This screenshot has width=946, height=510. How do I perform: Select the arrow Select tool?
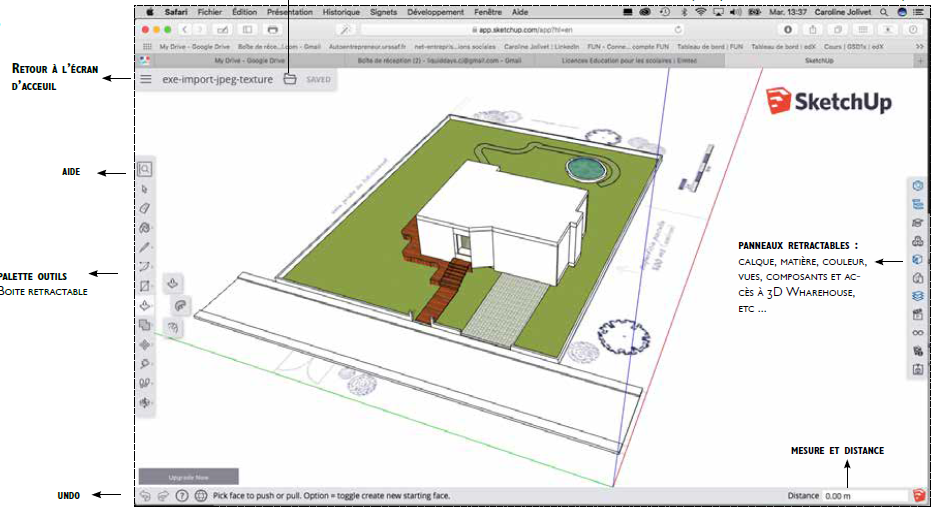(x=145, y=189)
